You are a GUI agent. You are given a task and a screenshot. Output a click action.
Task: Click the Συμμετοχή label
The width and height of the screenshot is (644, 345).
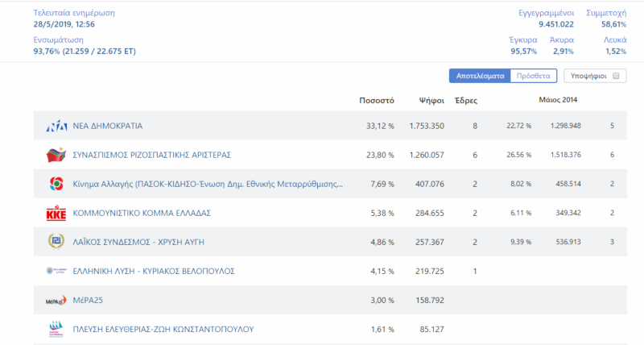tap(606, 13)
